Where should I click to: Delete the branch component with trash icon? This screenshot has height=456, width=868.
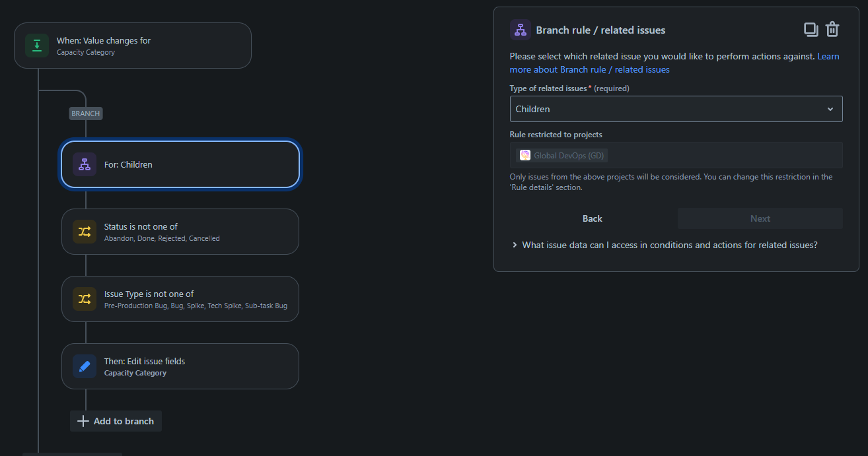pyautogui.click(x=832, y=30)
